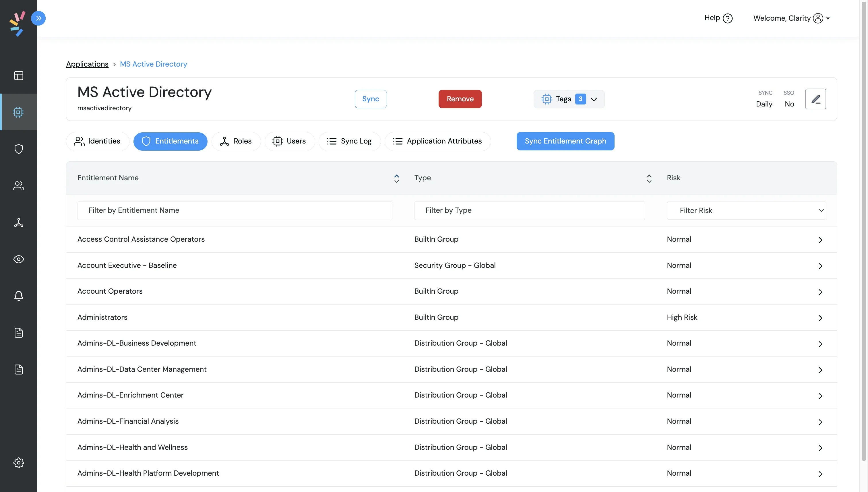The image size is (868, 492).
Task: Open the roles hierarchy sidebar icon
Action: click(x=19, y=223)
